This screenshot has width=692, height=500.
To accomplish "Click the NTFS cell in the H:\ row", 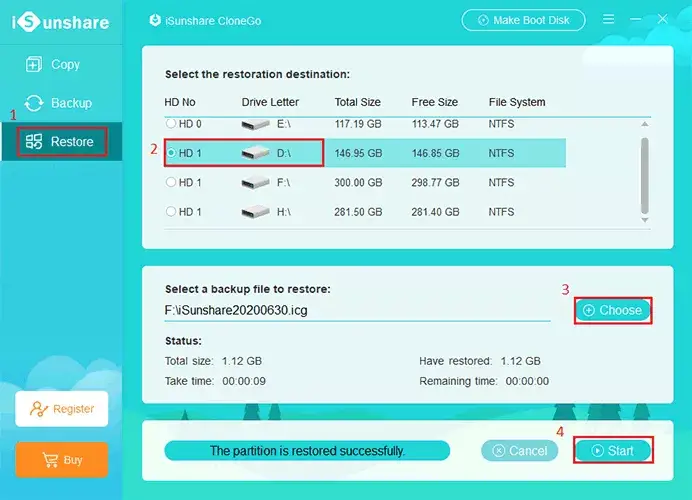I will point(501,212).
